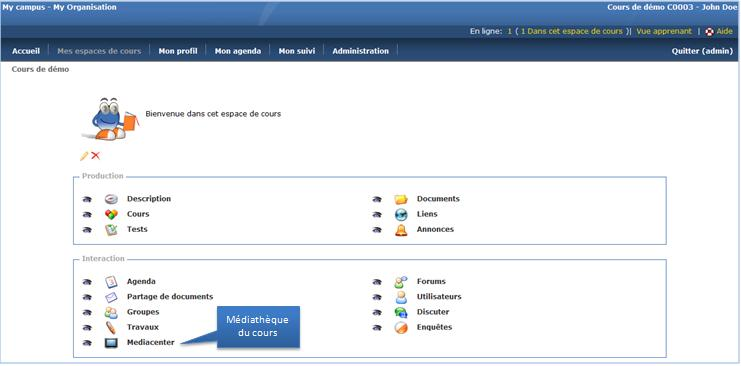Click Quitter (admin) to log out
Image resolution: width=741 pixels, height=366 pixels.
tap(702, 51)
